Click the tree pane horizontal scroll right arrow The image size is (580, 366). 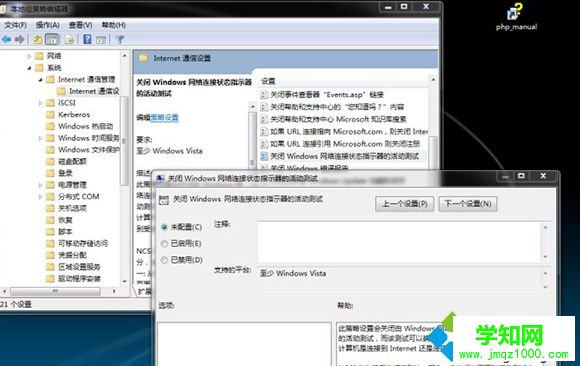[114, 291]
